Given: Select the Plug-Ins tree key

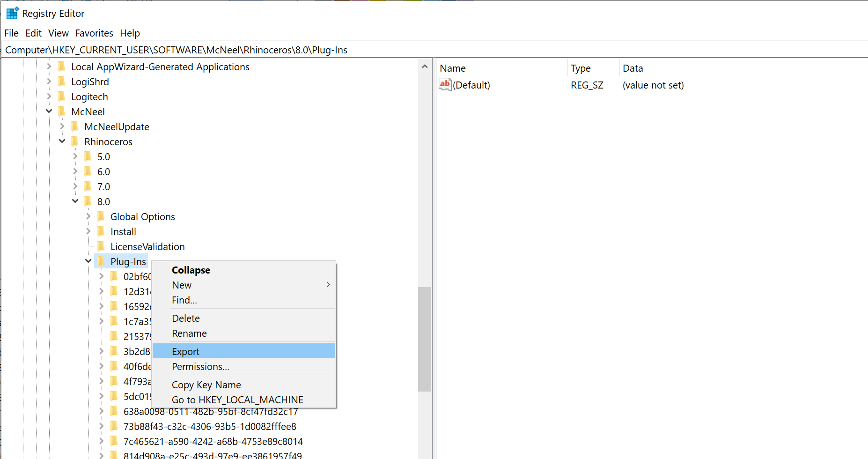Looking at the screenshot, I should tap(128, 262).
